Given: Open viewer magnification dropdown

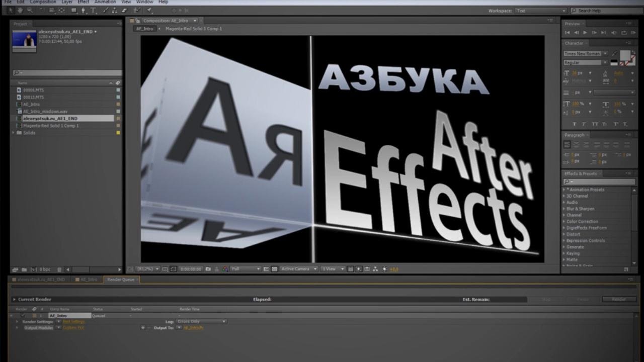Looking at the screenshot, I should coord(148,269).
